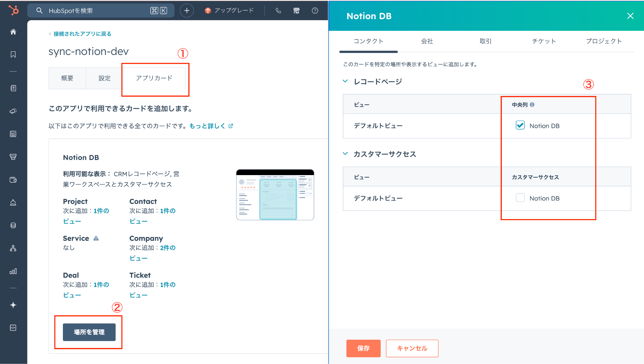The width and height of the screenshot is (644, 364).
Task: Open the Help question mark icon
Action: (x=315, y=10)
